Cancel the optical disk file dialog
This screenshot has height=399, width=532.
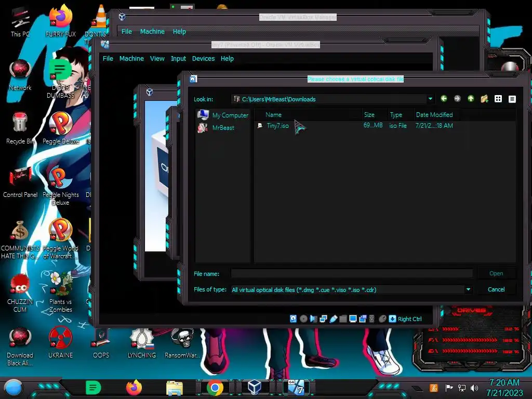pyautogui.click(x=496, y=289)
